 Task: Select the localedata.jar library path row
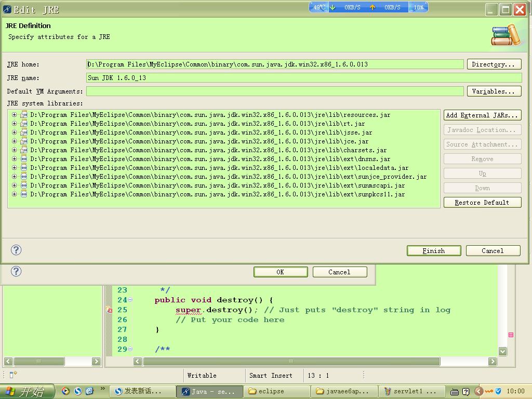[x=219, y=168]
